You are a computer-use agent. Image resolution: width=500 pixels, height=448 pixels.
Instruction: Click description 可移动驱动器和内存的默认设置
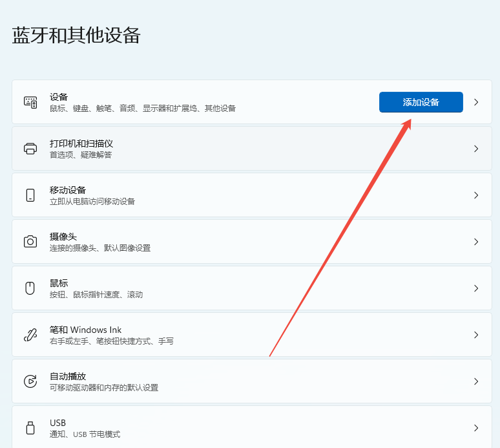[104, 388]
